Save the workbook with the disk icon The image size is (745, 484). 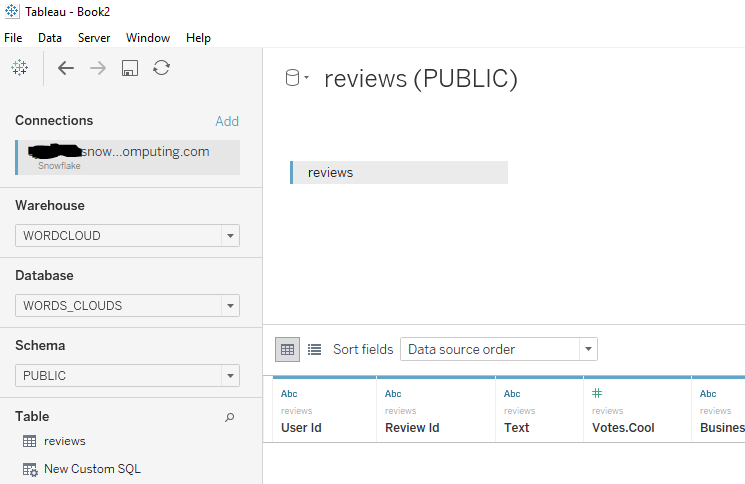pos(130,68)
